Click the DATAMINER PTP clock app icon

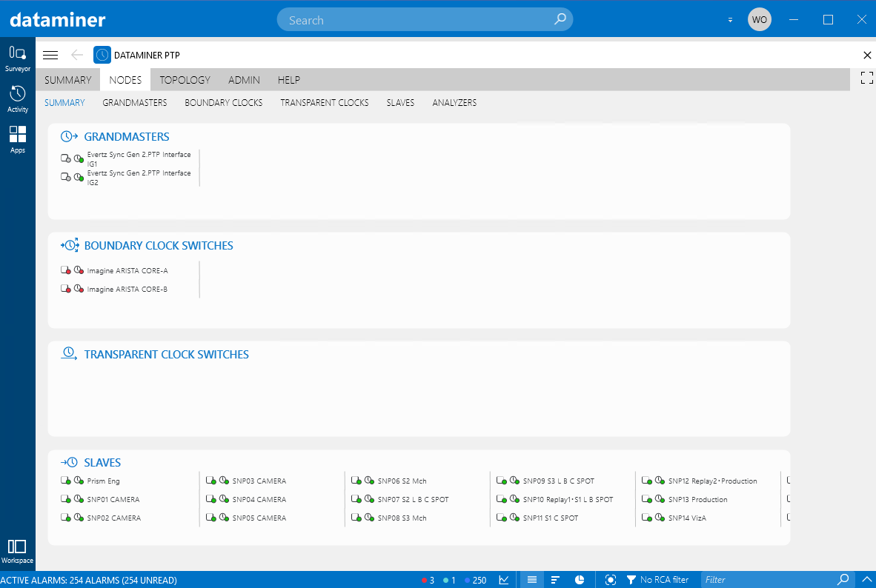[102, 55]
